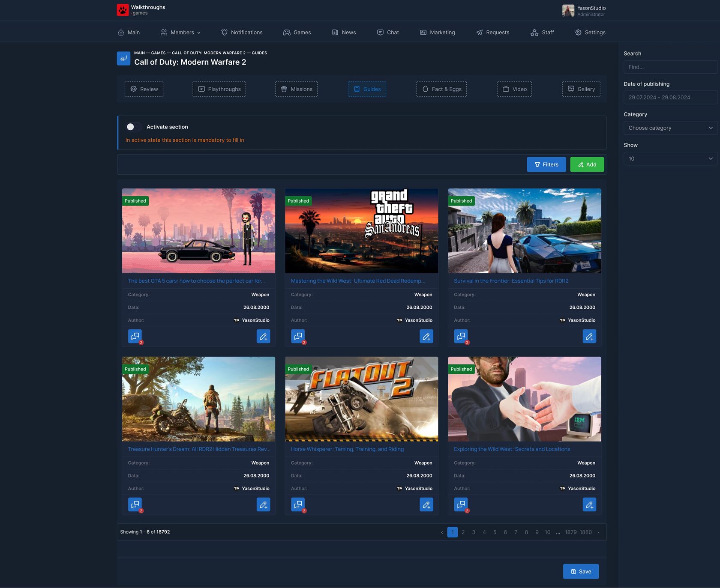This screenshot has height=588, width=720.
Task: Open Requests in navigation bar
Action: click(x=492, y=33)
